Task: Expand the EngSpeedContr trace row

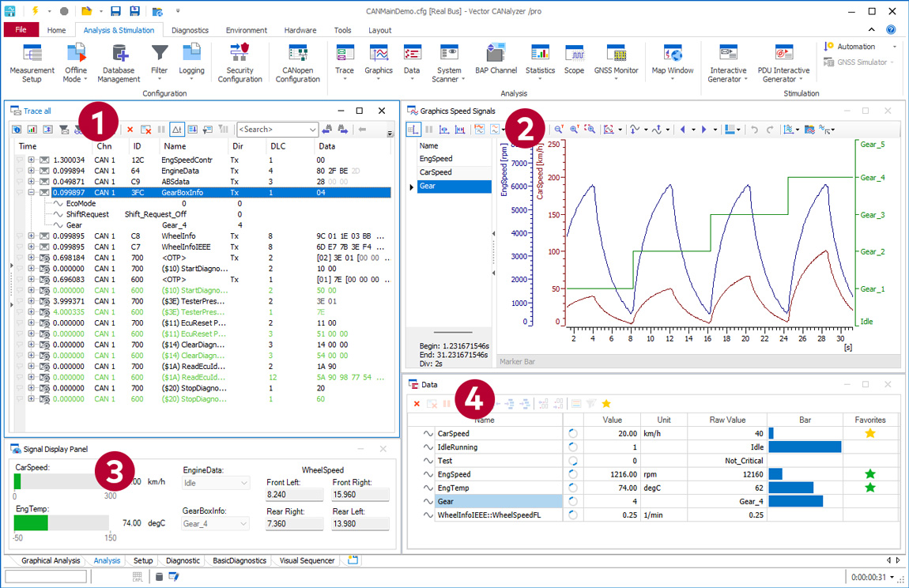Action: (x=32, y=160)
